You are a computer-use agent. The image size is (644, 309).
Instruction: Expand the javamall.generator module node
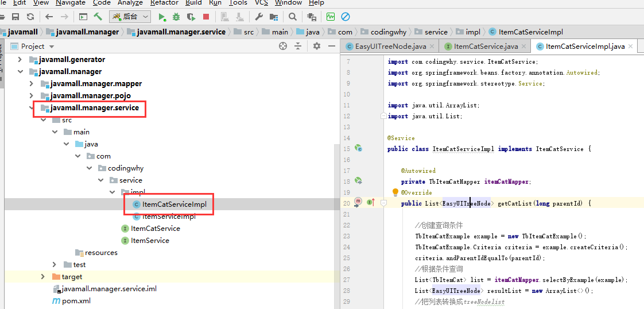tap(20, 60)
